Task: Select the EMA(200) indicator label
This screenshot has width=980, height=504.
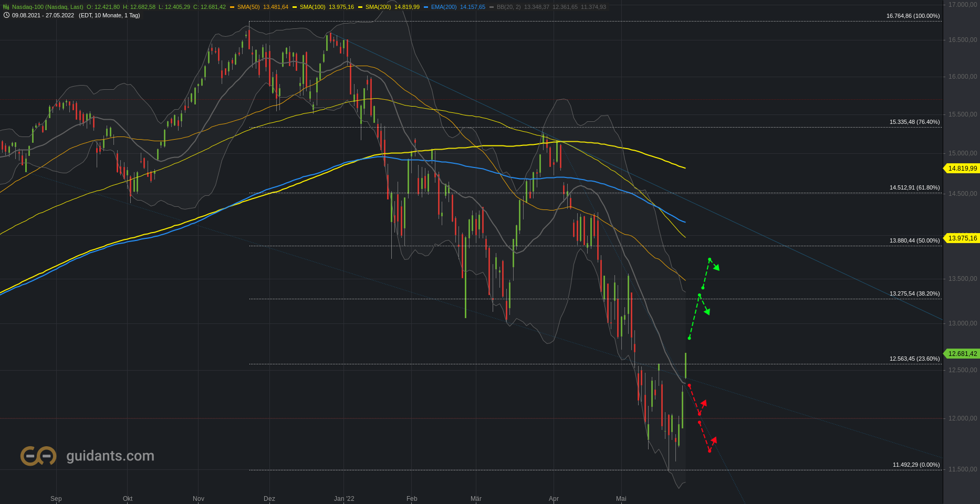Action: [444, 7]
